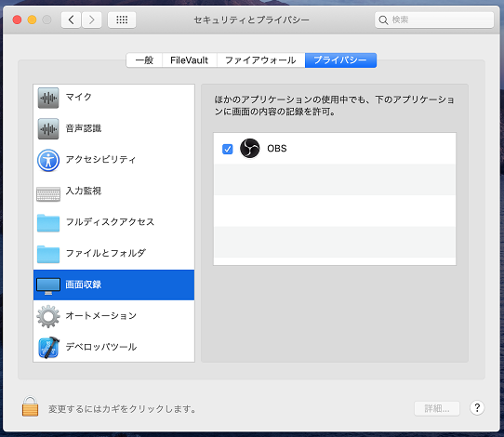Uncheck the OBS screen recording checkbox
The height and width of the screenshot is (437, 504).
(228, 149)
